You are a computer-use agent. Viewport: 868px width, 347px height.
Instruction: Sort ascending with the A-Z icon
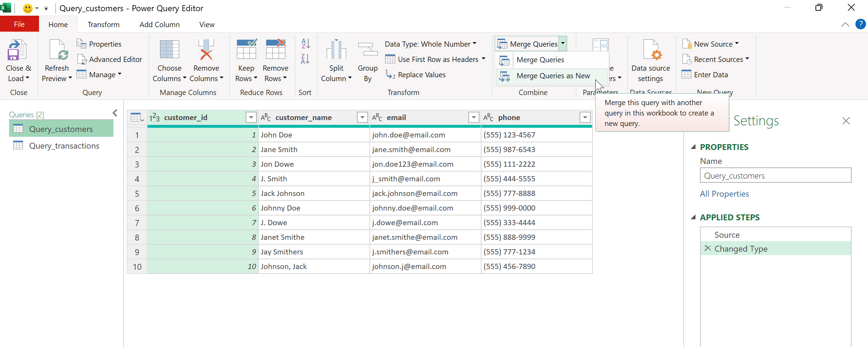click(x=305, y=44)
